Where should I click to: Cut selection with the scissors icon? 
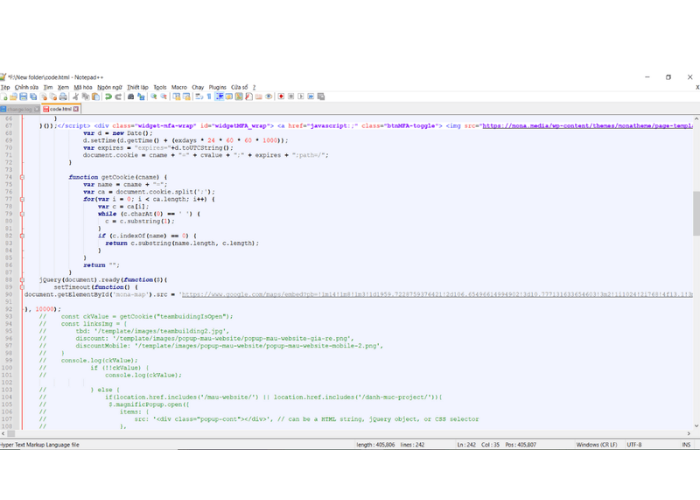point(76,96)
